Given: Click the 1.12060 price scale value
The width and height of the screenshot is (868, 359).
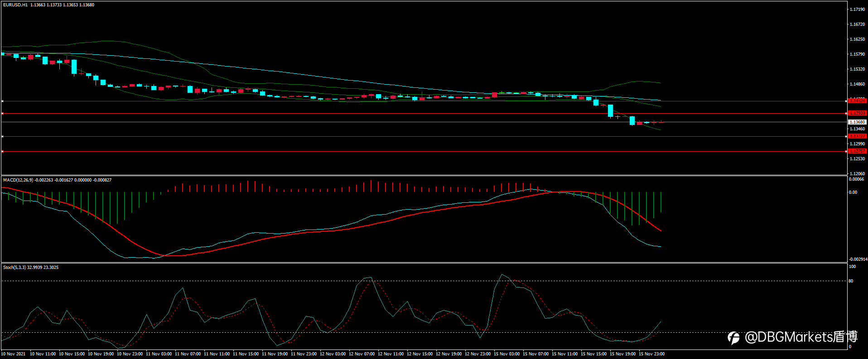Looking at the screenshot, I should pyautogui.click(x=857, y=174).
